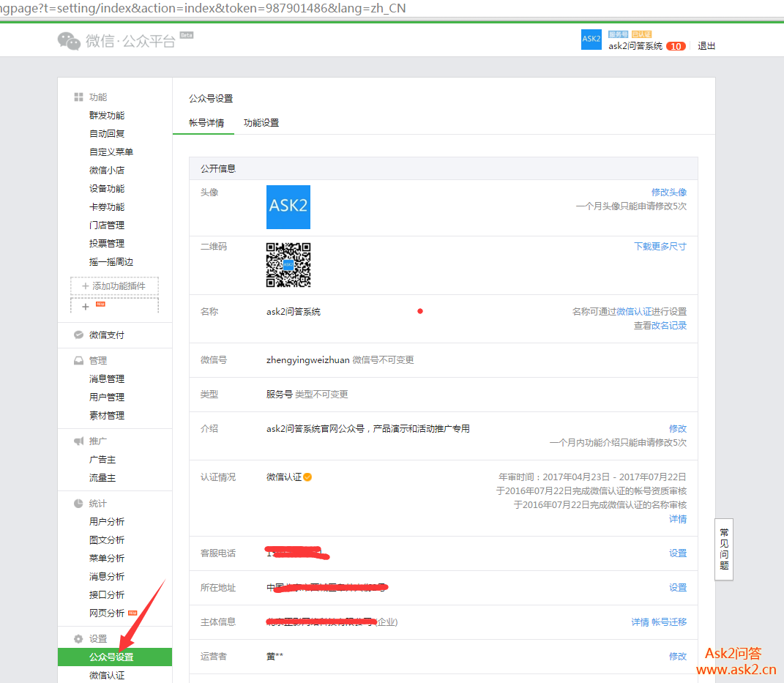784x683 pixels.
Task: Switch to 帐号详情 tab
Action: 206,123
